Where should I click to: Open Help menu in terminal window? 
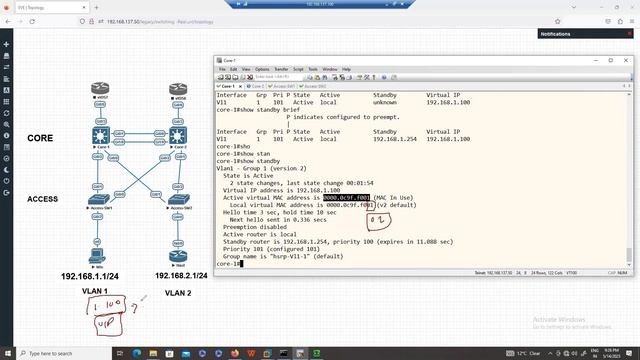pos(347,69)
